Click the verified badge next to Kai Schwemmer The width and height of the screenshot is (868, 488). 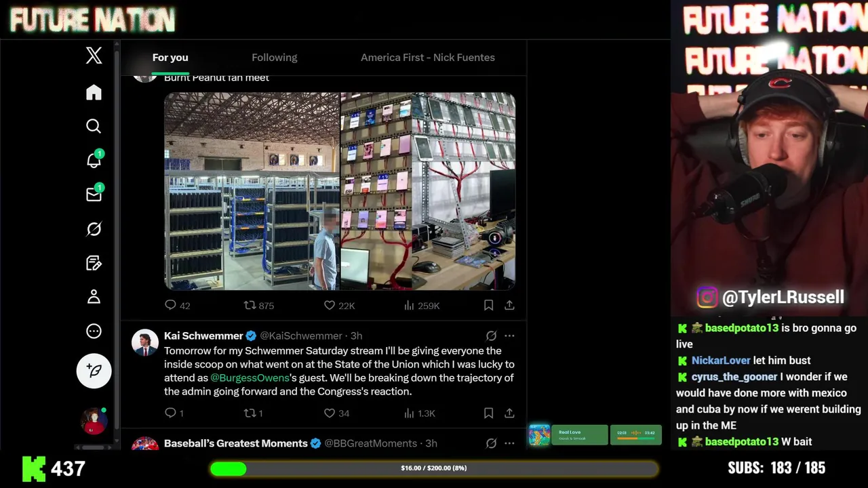pos(251,335)
